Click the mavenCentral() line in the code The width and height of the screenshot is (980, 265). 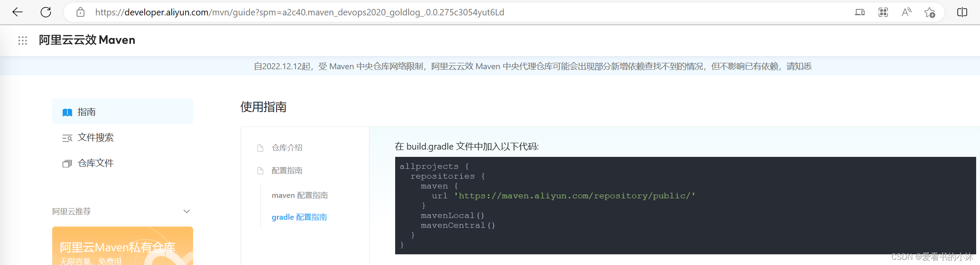[x=458, y=225]
